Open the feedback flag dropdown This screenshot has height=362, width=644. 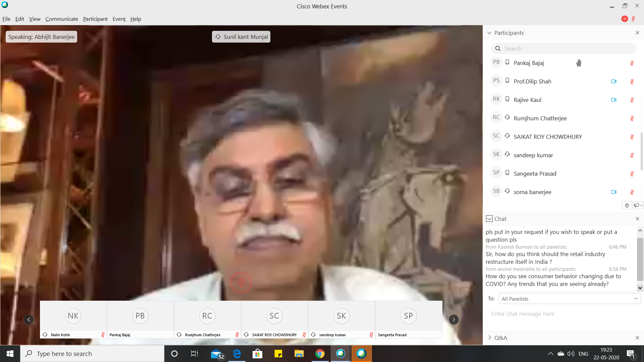point(638,205)
